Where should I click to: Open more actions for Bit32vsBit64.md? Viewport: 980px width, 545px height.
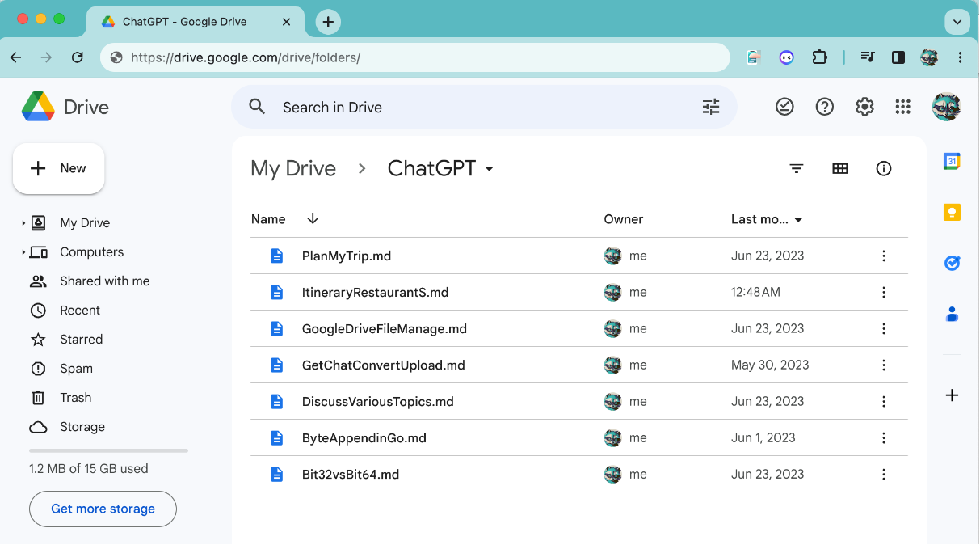point(884,474)
